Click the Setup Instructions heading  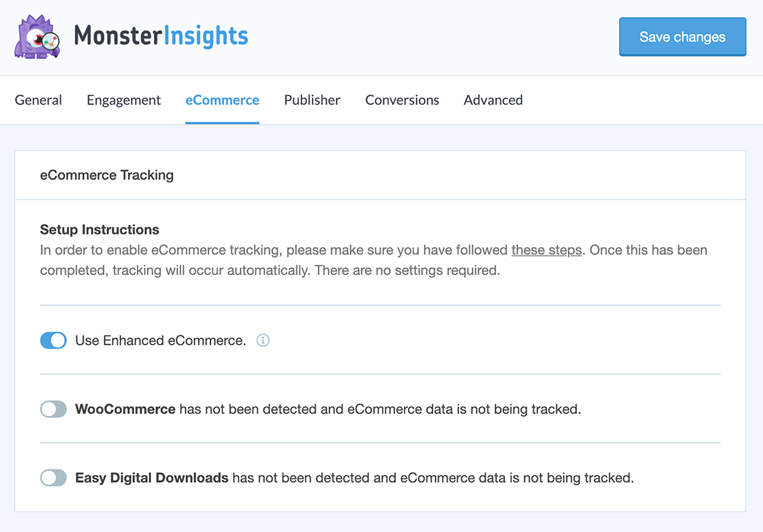pos(100,230)
